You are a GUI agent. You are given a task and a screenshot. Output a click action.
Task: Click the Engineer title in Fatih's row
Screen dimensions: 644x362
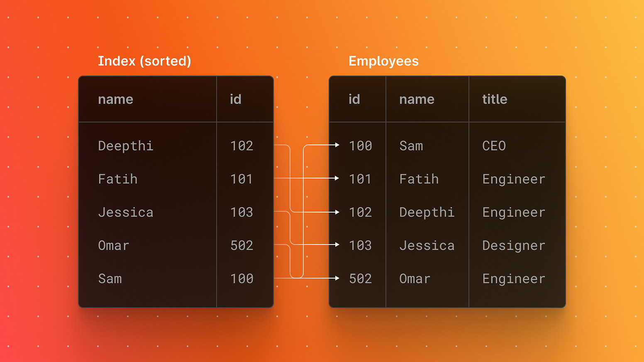pyautogui.click(x=513, y=179)
